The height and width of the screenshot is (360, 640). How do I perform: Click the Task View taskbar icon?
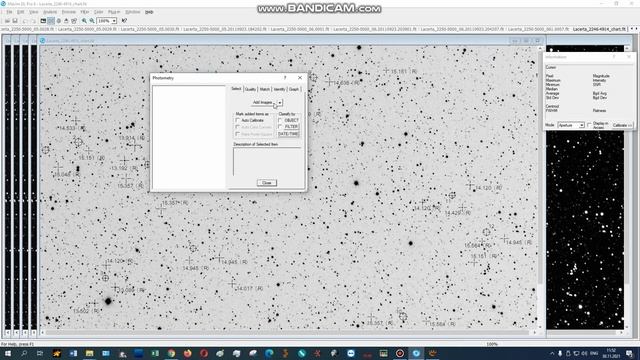click(40, 353)
